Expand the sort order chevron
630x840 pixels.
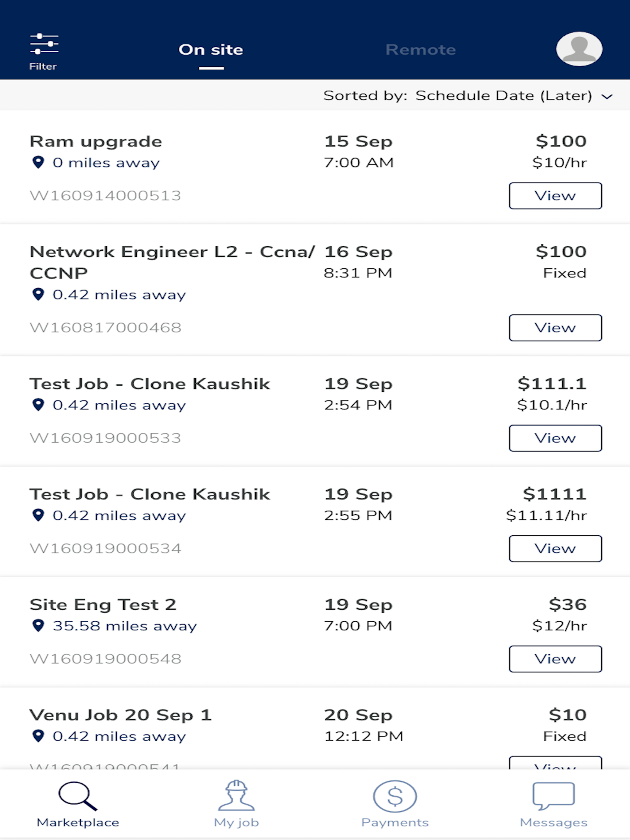coord(607,97)
